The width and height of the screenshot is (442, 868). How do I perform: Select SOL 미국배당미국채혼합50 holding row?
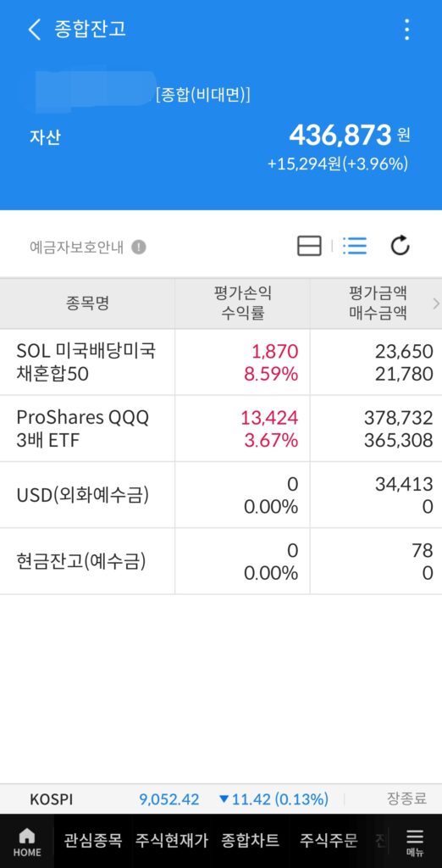tap(221, 363)
